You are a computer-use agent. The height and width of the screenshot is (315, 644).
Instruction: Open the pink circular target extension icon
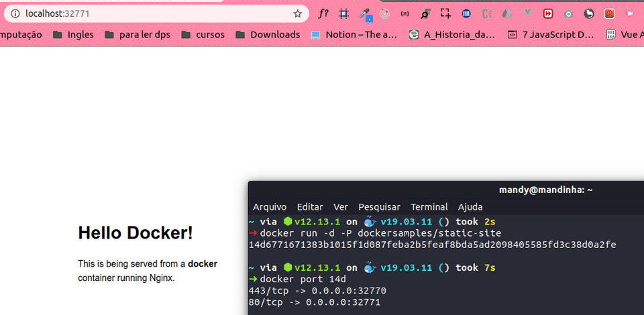384,14
